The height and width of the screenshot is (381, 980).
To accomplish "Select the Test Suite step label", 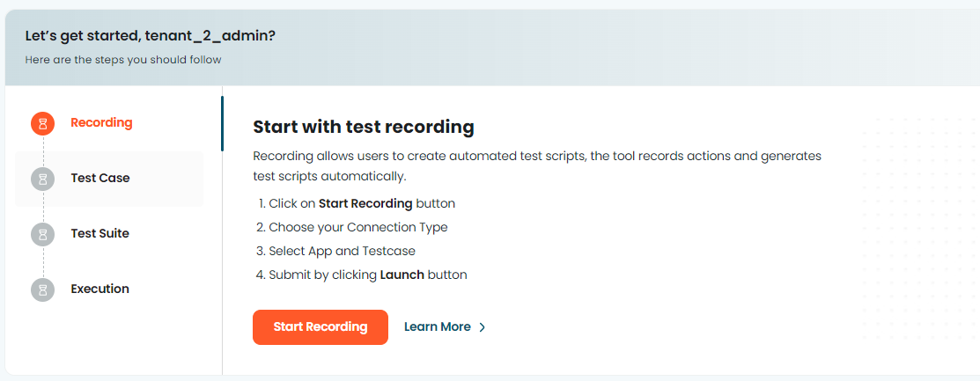I will coord(100,233).
